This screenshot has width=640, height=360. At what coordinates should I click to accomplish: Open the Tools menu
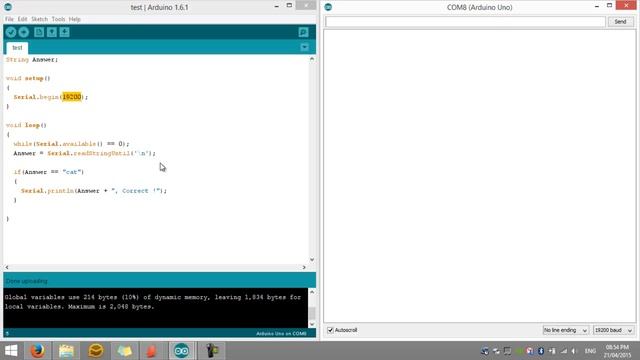click(x=58, y=19)
